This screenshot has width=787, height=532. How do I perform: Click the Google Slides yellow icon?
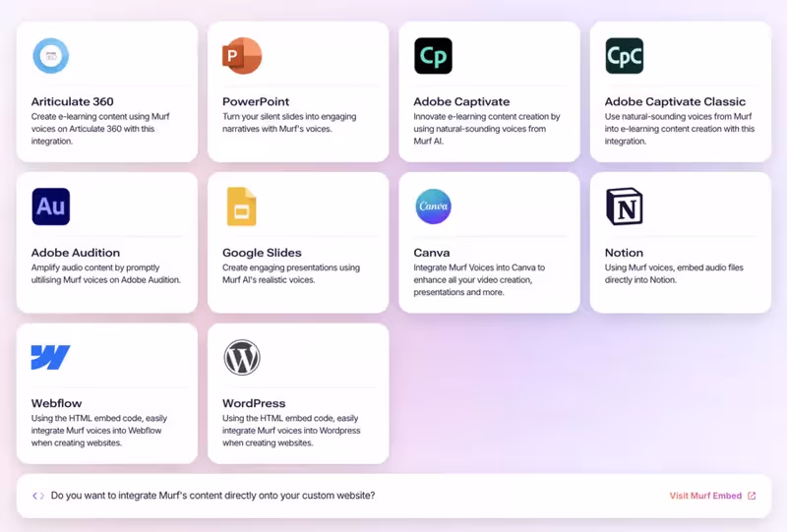(x=242, y=207)
